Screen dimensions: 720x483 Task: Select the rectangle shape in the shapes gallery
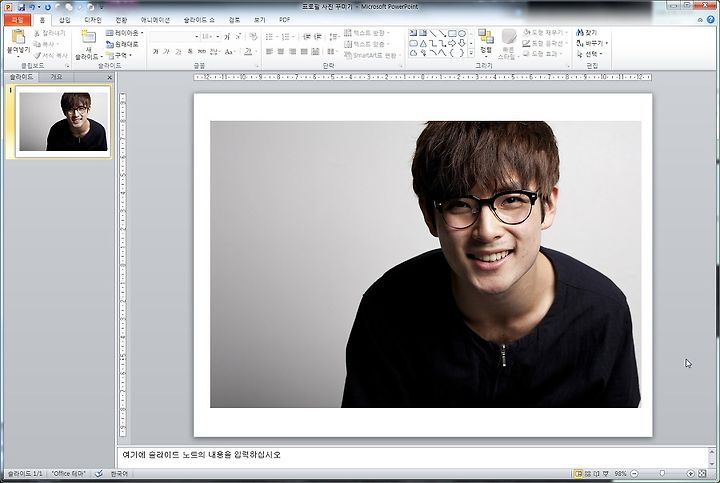[452, 34]
